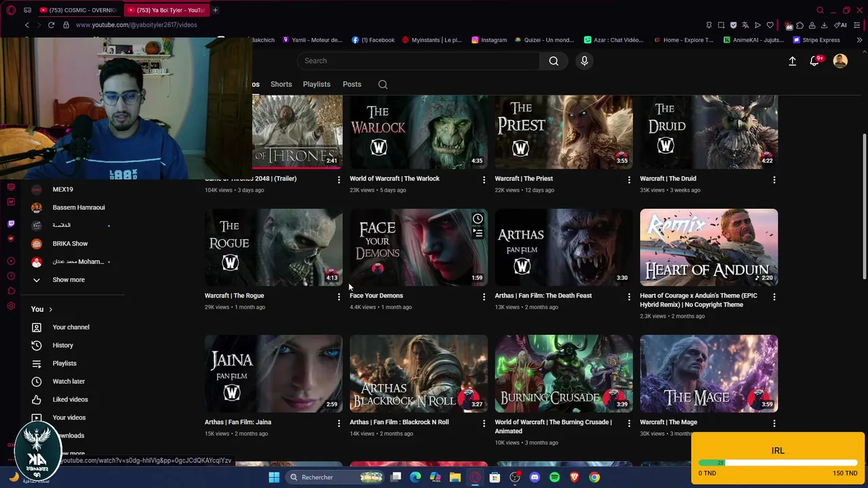Open Burning Crusade video thumbnail
868x488 pixels.
pyautogui.click(x=564, y=373)
